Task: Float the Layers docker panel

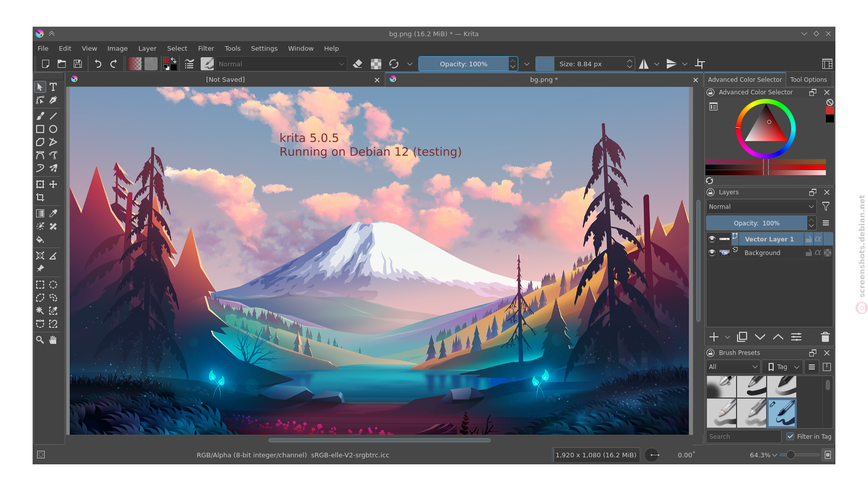Action: 813,192
